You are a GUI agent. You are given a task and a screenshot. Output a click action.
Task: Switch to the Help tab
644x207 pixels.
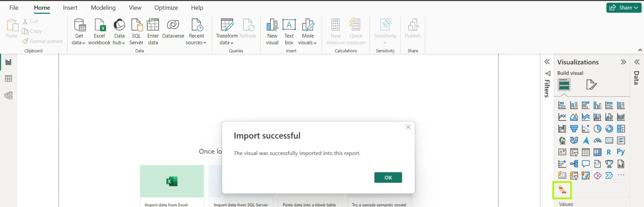tap(197, 8)
